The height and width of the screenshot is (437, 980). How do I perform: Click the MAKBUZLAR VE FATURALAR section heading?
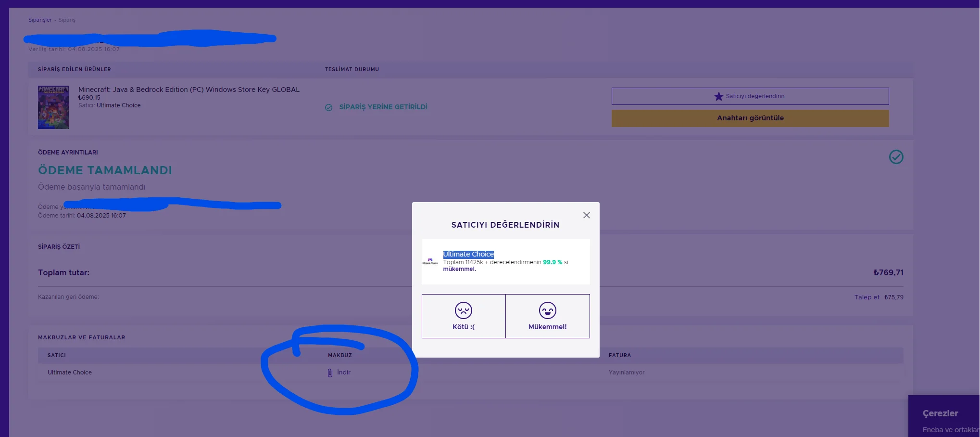(x=82, y=337)
